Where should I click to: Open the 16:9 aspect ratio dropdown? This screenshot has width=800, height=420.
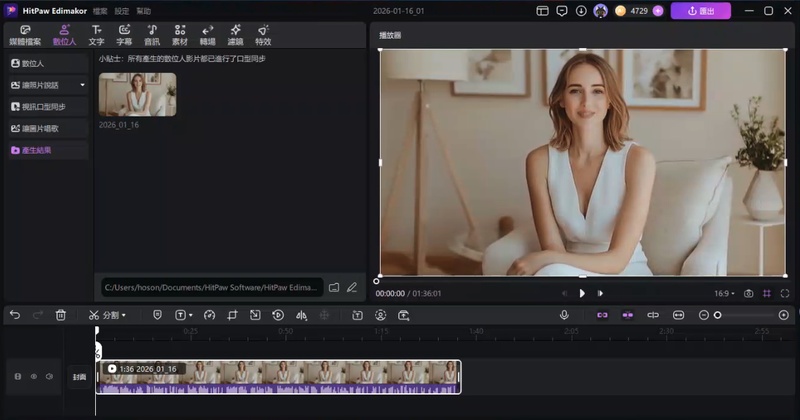(723, 293)
